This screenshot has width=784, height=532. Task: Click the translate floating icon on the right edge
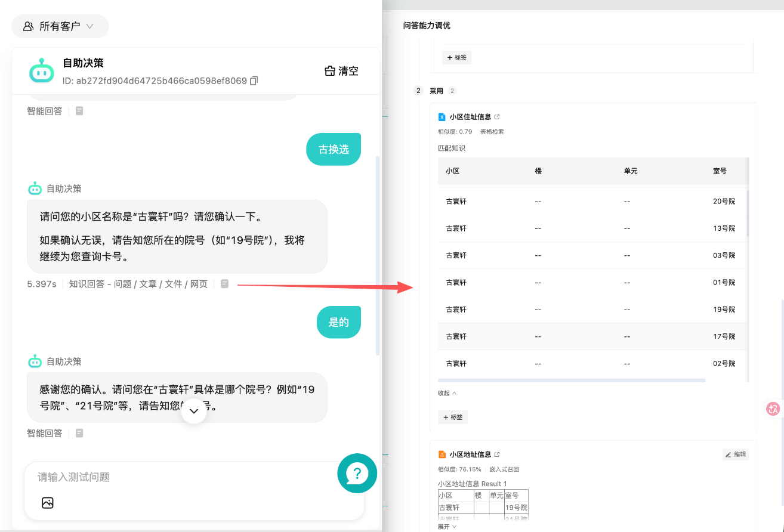(773, 409)
